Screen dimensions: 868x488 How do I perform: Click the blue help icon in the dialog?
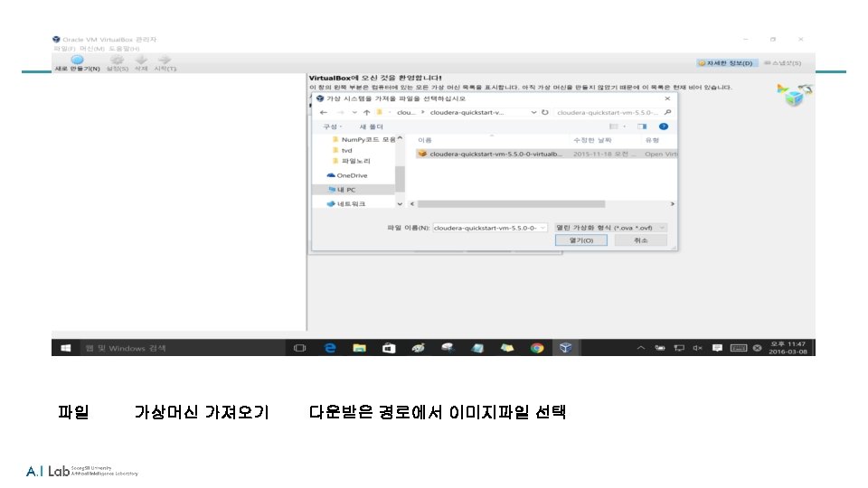(663, 127)
